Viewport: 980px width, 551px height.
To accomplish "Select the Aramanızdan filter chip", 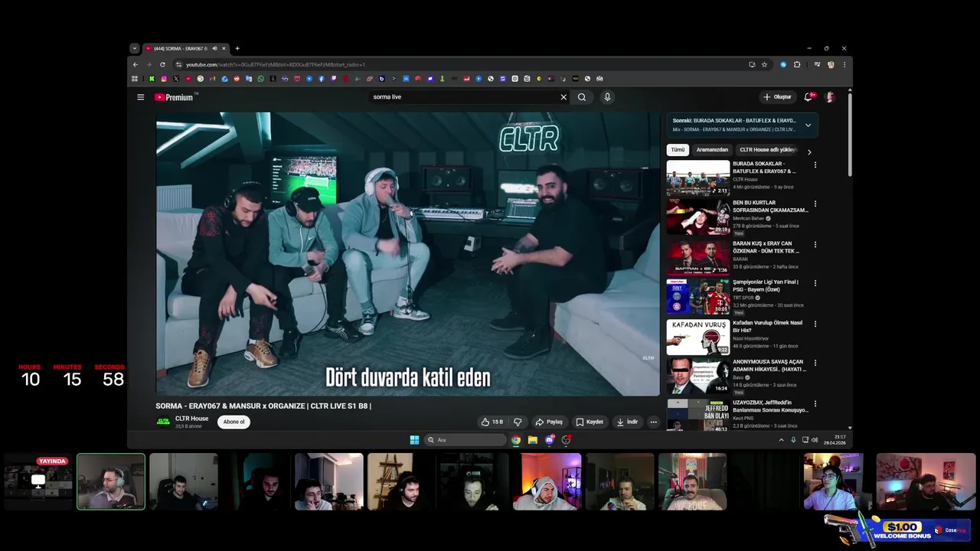I will (x=712, y=150).
